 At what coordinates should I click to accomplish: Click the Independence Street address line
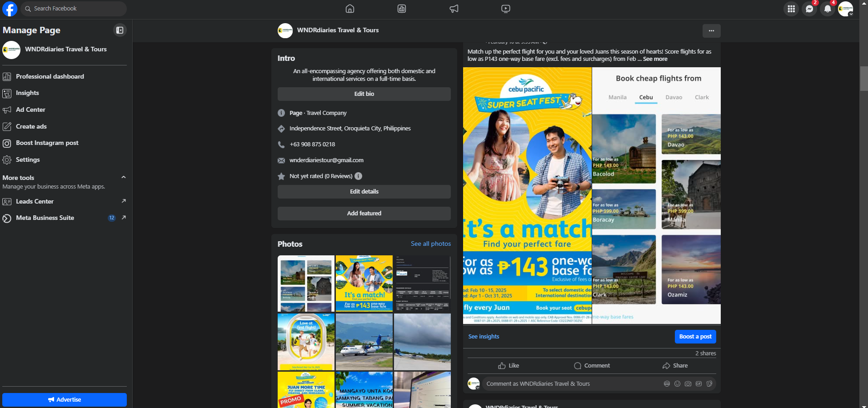pyautogui.click(x=350, y=129)
